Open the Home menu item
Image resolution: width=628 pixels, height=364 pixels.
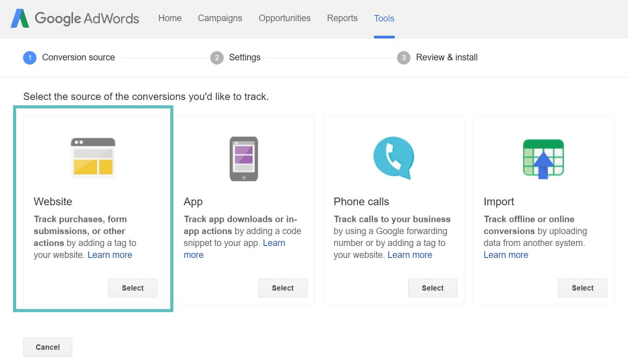click(170, 18)
